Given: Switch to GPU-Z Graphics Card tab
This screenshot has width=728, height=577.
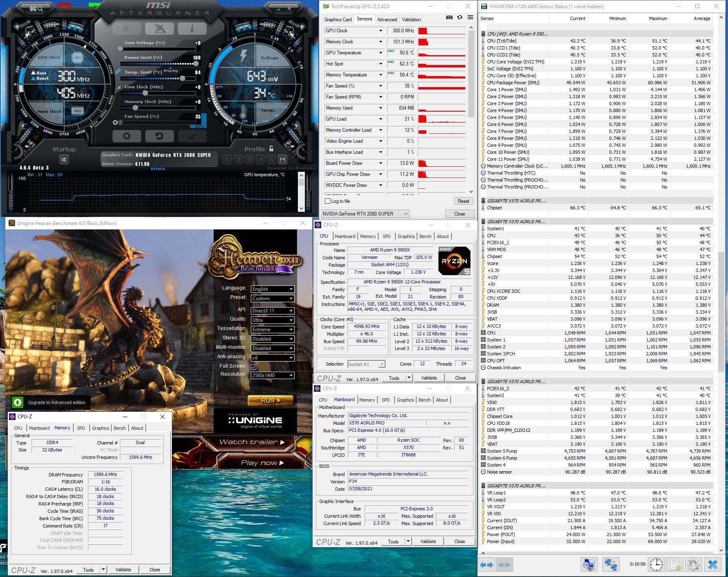Looking at the screenshot, I should pos(338,19).
